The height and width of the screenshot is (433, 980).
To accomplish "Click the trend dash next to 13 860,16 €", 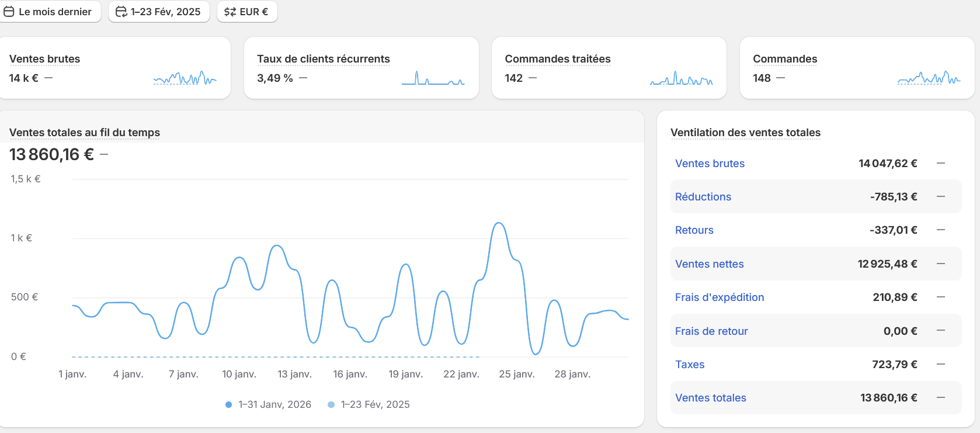I will point(104,154).
